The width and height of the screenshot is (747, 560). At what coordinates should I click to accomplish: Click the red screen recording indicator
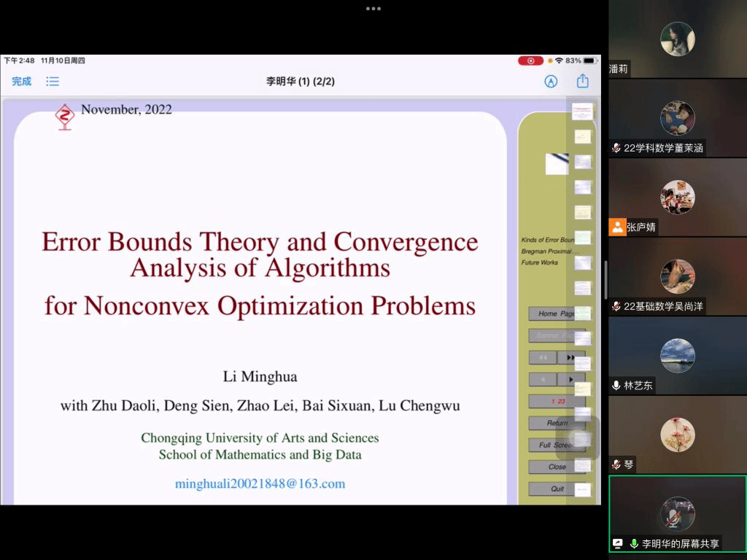tap(530, 61)
